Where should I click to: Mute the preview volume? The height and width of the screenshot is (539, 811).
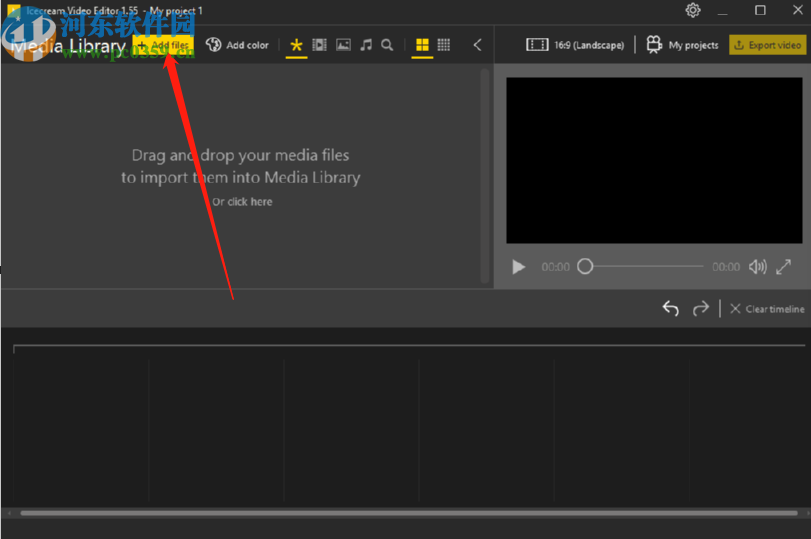click(758, 267)
